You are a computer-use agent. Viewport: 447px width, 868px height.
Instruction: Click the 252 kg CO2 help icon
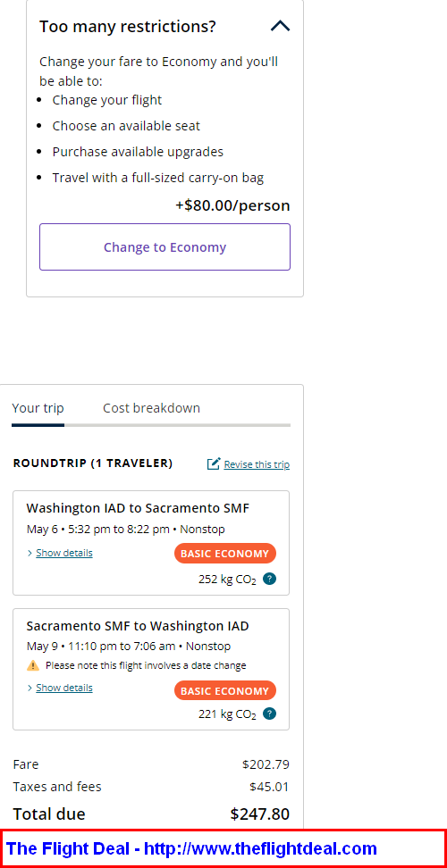pos(270,579)
